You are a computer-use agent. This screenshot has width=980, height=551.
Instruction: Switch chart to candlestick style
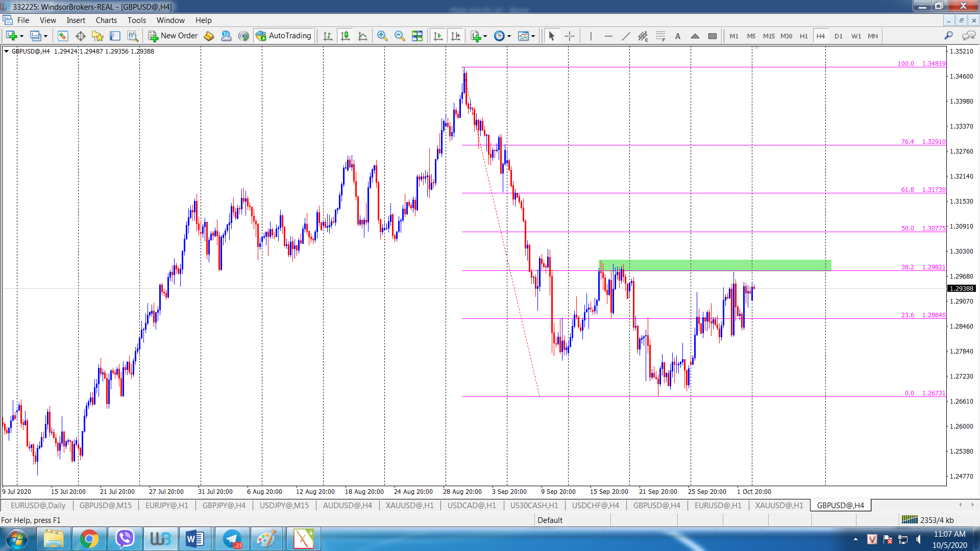(x=346, y=36)
